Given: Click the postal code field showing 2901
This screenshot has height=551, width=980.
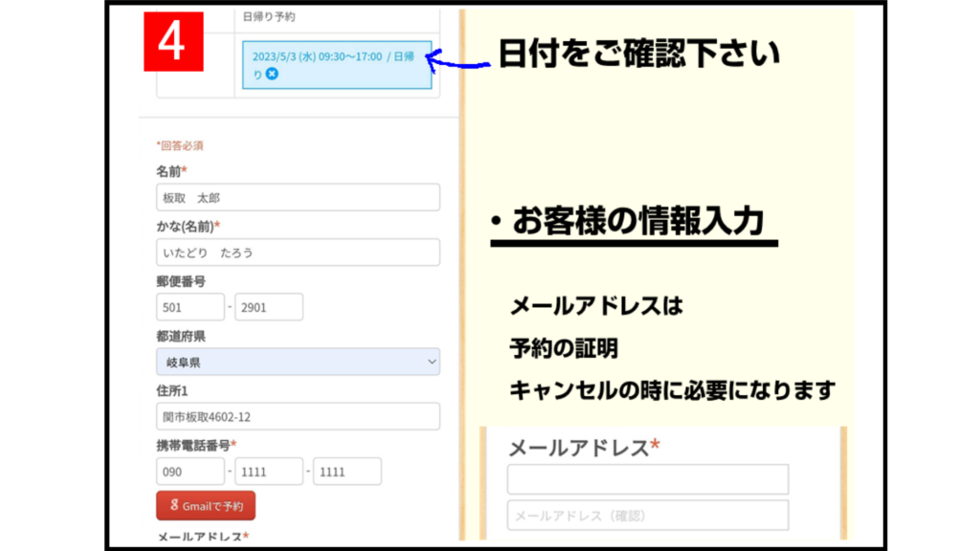Looking at the screenshot, I should [269, 307].
